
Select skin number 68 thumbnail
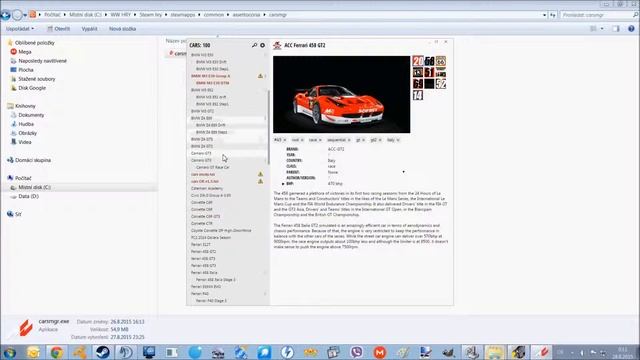click(x=429, y=61)
